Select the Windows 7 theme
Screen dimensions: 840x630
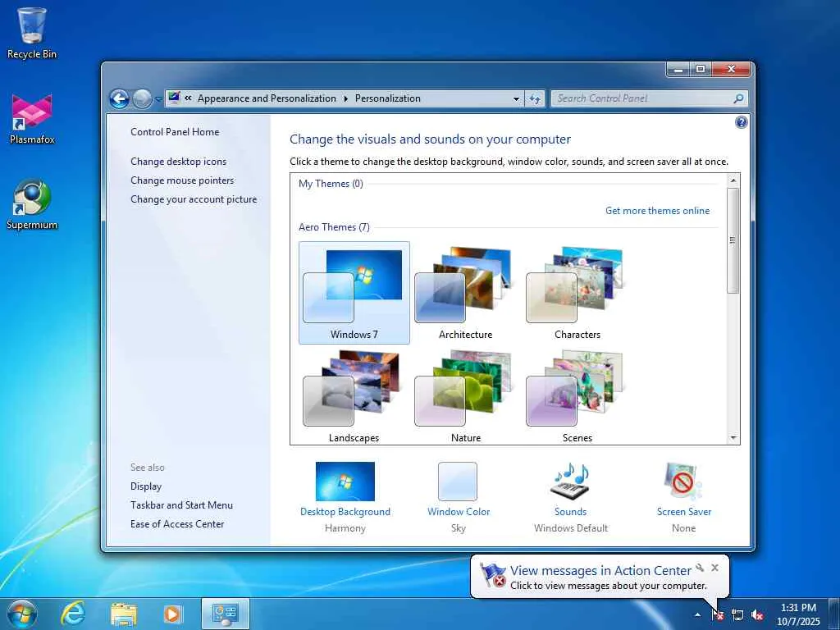point(354,293)
